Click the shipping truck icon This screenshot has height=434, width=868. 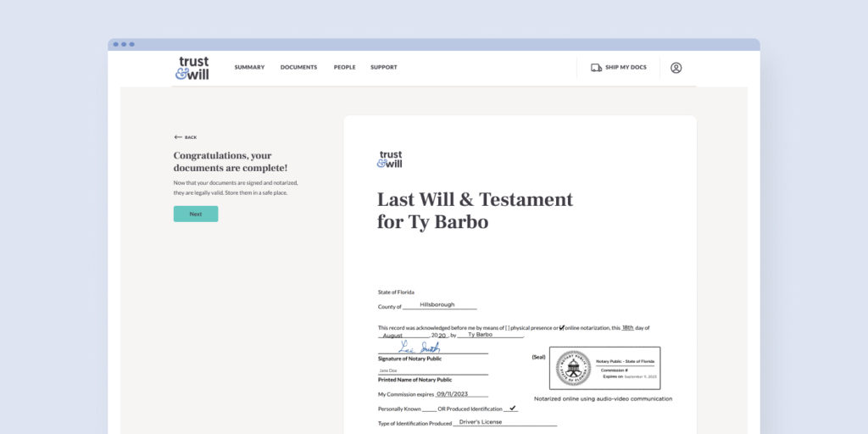pos(596,68)
